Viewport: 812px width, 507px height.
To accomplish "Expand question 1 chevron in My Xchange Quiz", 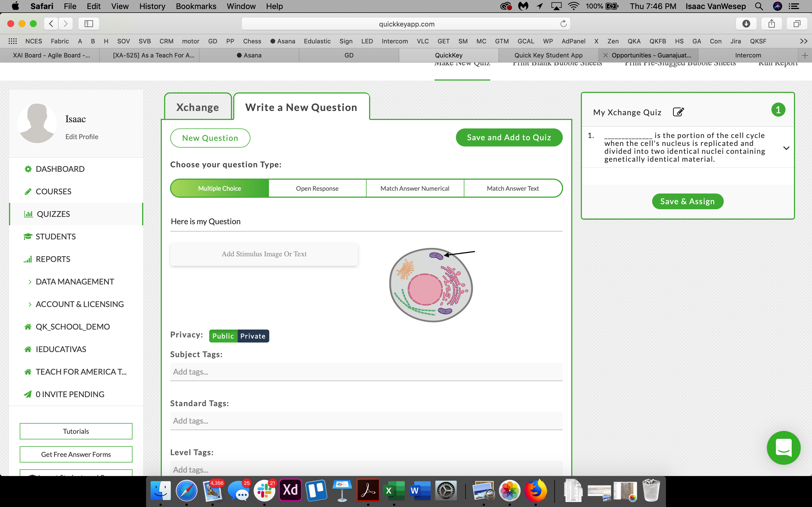I will [786, 148].
